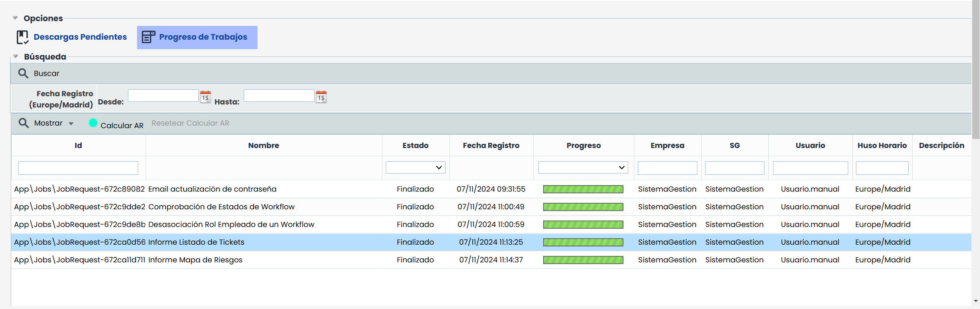Screen dimensions: 980x309
Task: Click Resetear Calcular AR button
Action: (190, 123)
